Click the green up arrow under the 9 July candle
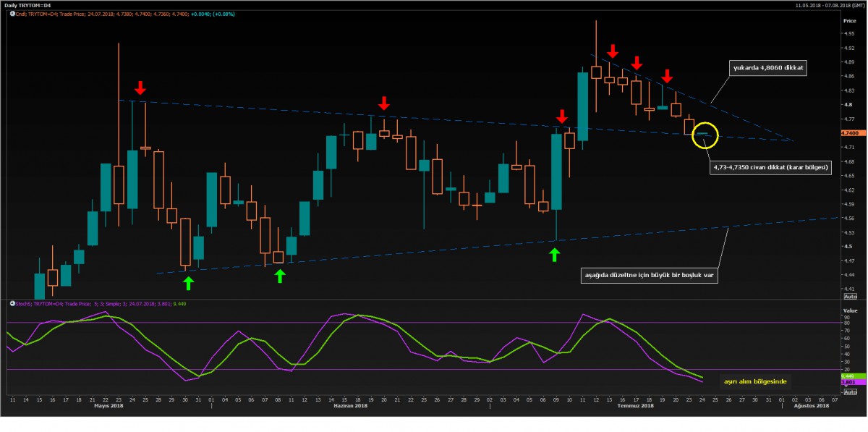This screenshot has width=868, height=432. point(555,255)
